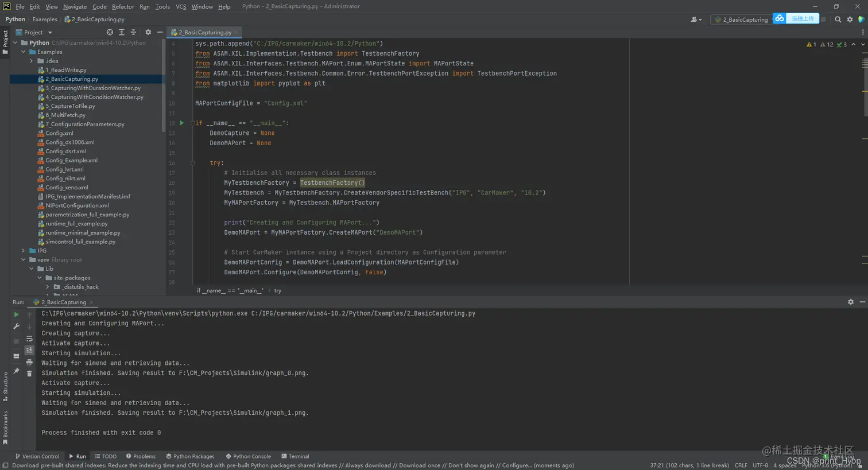Click CRLF line separator in status bar
Viewport: 868px width, 470px height.
pyautogui.click(x=741, y=465)
